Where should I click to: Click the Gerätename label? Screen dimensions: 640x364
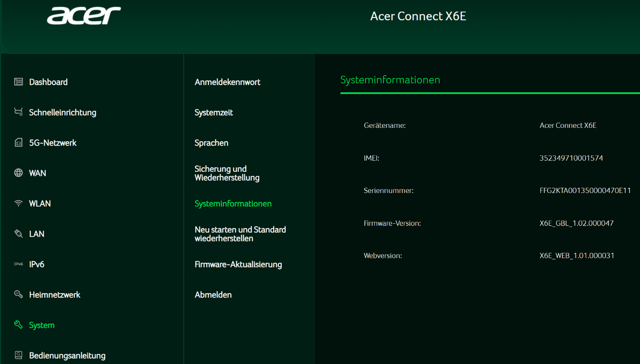coord(385,126)
